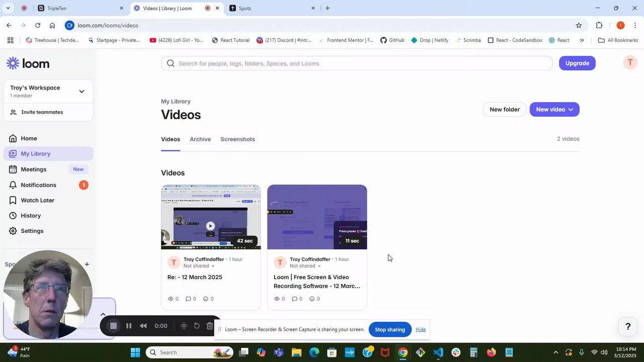Open Windows Start menu
Viewport: 644px width, 362px height.
[x=135, y=352]
